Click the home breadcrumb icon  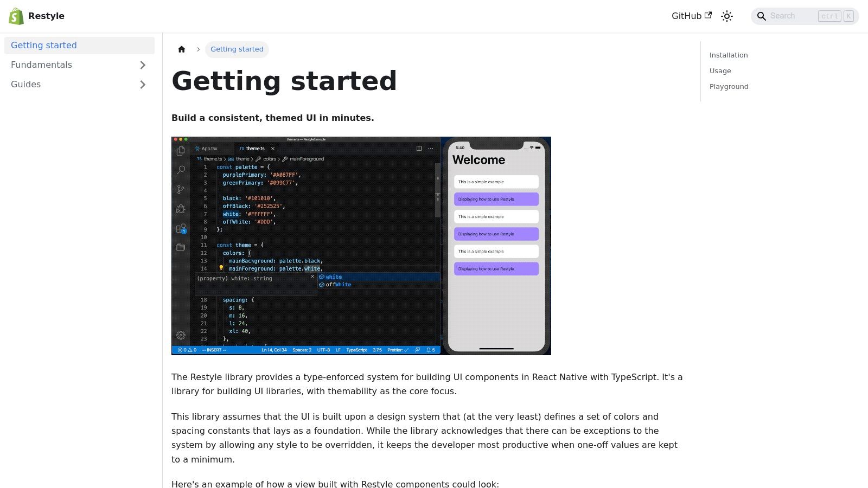pos(182,49)
